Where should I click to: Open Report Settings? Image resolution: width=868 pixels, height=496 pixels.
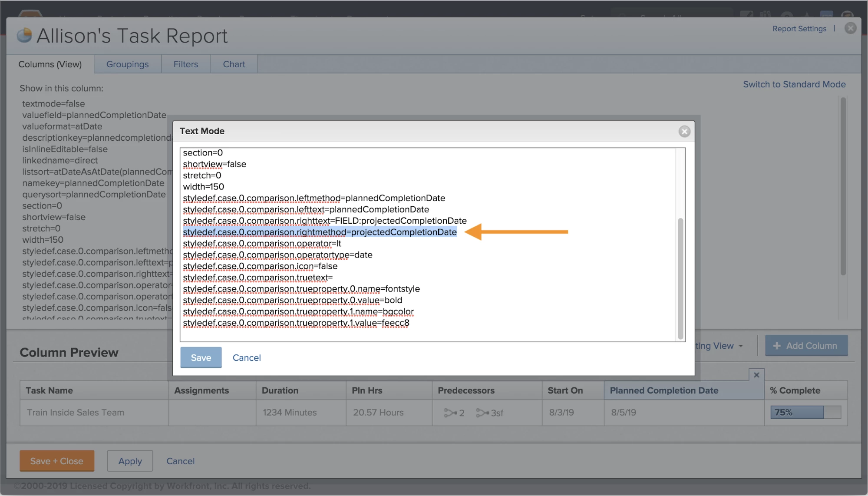799,29
